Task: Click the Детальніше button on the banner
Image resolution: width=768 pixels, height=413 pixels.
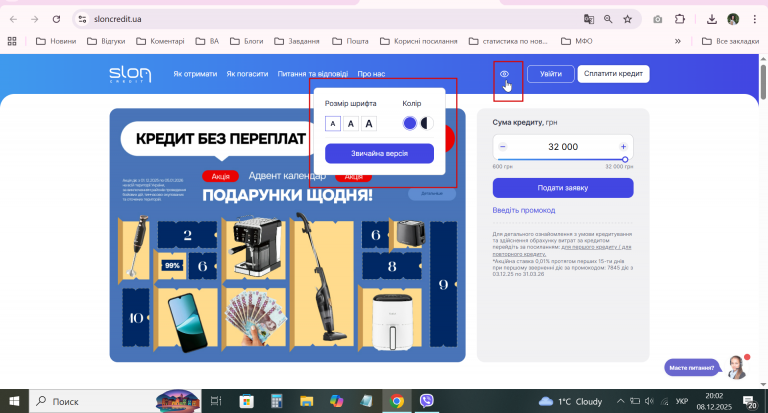Action: tap(432, 194)
